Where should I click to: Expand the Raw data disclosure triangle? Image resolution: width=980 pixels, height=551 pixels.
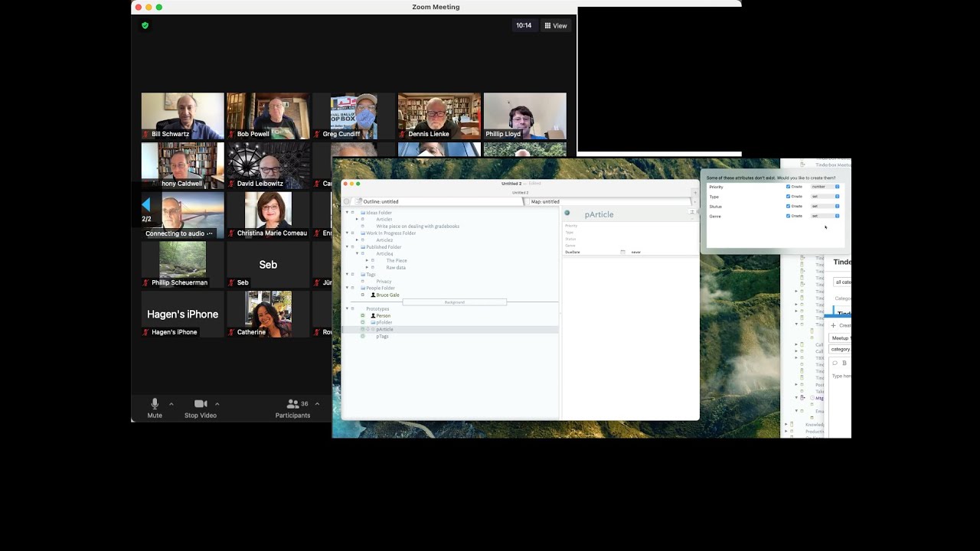click(x=367, y=268)
